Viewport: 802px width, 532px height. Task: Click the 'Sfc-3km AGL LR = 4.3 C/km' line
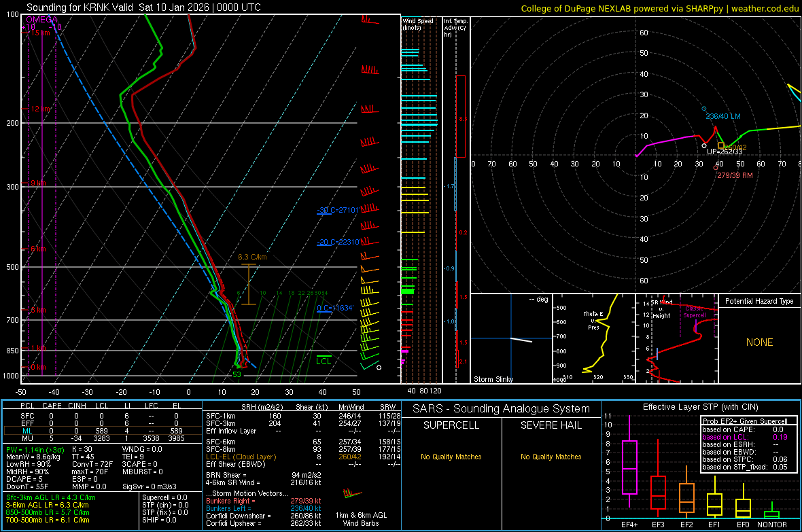(51, 497)
